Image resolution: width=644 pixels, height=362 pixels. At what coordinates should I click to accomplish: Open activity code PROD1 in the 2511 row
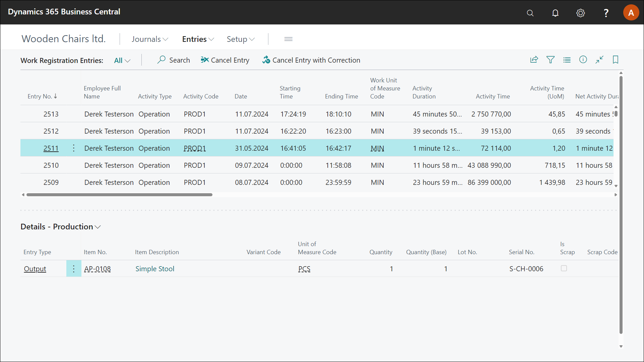(x=195, y=148)
